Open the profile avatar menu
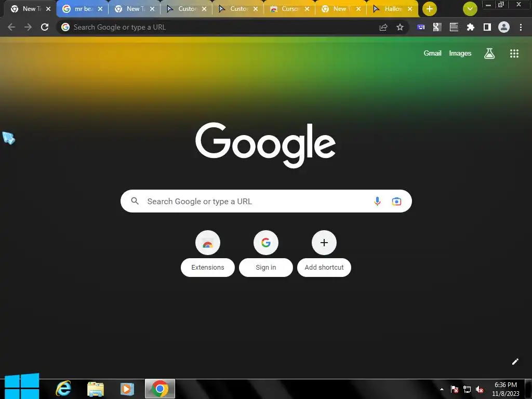Screen dimensions: 532x399 pos(504,27)
